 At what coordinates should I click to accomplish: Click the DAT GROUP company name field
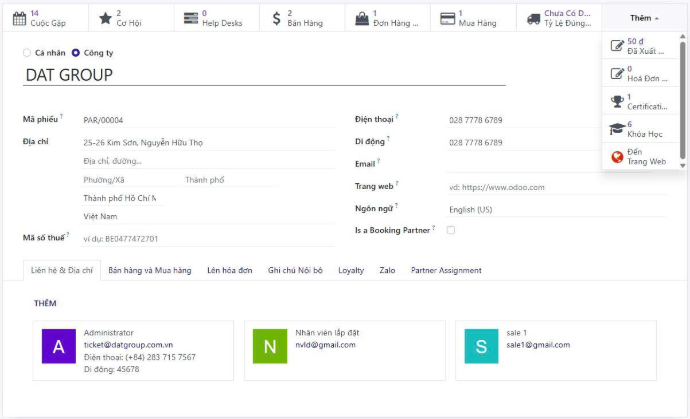pos(264,75)
